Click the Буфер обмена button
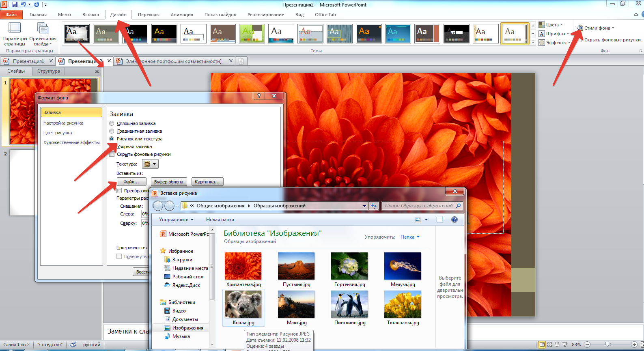The height and width of the screenshot is (351, 644). pos(169,182)
